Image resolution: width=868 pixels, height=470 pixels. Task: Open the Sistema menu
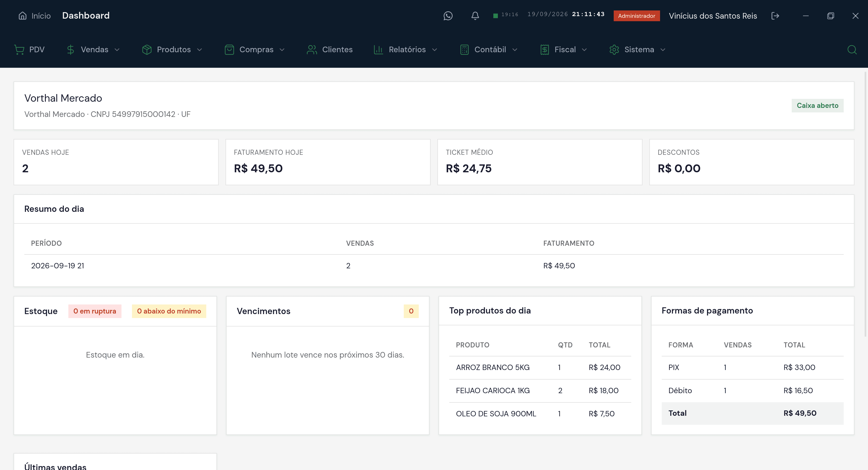pos(637,49)
